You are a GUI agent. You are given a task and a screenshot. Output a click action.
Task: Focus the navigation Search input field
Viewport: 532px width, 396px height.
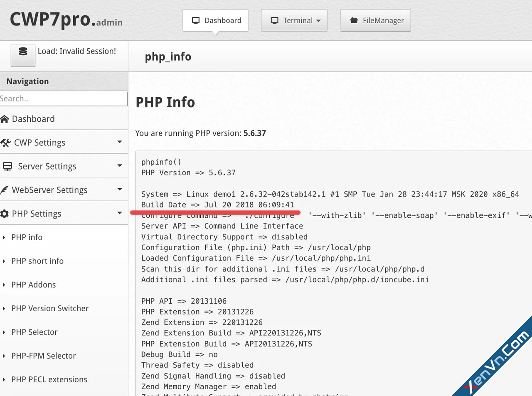tap(63, 98)
